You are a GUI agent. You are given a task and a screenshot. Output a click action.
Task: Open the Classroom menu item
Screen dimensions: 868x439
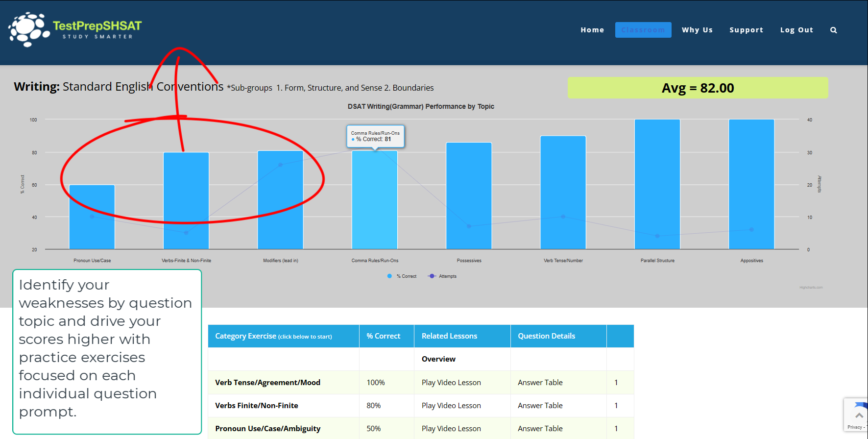click(643, 30)
